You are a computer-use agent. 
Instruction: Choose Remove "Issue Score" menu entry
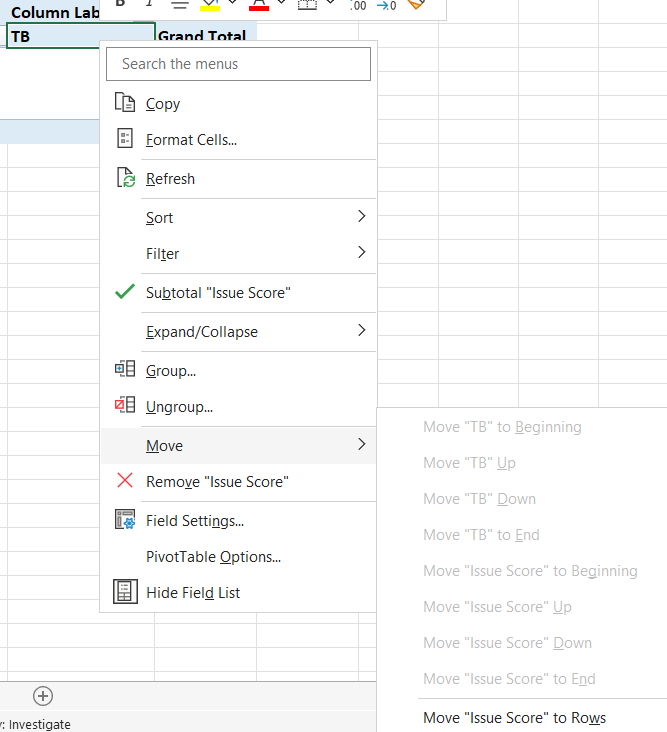point(239,481)
